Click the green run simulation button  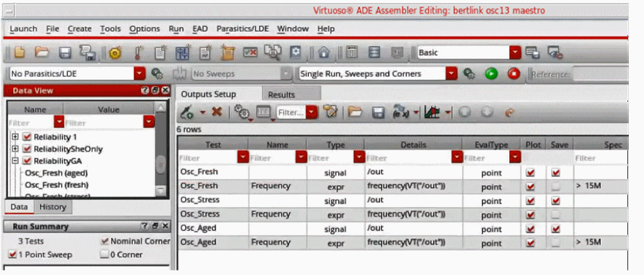[x=490, y=74]
